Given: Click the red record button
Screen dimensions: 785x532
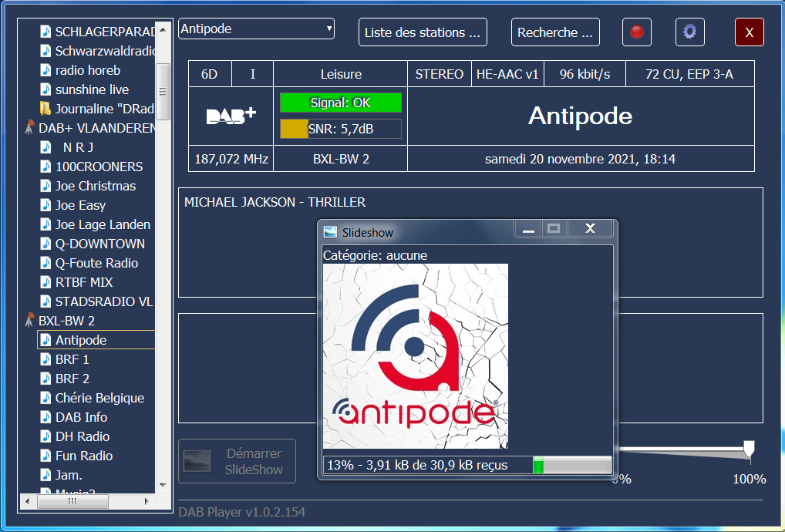Looking at the screenshot, I should click(636, 32).
